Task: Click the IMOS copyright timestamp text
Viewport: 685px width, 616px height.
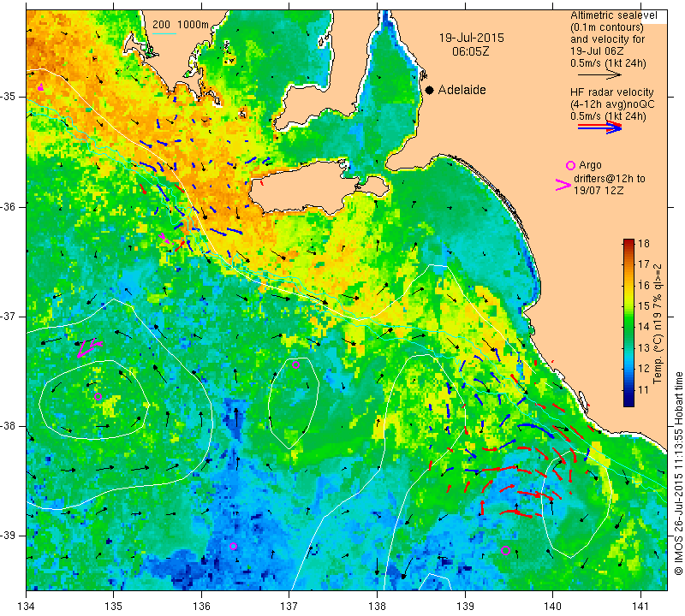Action: [x=678, y=473]
